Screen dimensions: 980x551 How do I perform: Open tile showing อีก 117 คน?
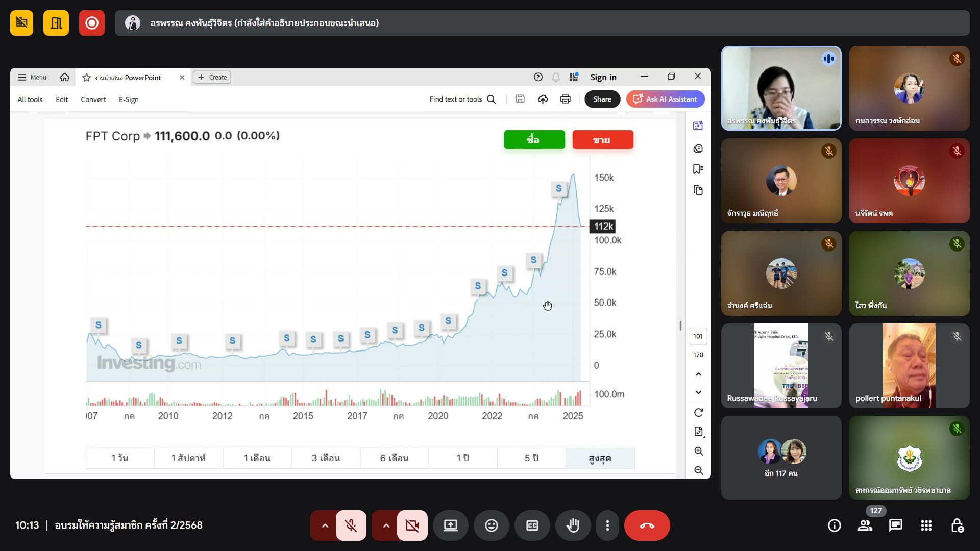point(781,458)
